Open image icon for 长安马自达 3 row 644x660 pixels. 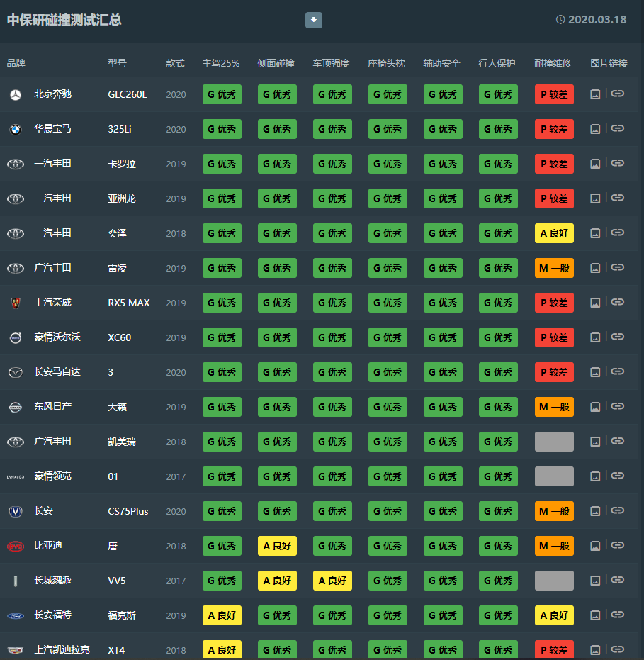[595, 372]
